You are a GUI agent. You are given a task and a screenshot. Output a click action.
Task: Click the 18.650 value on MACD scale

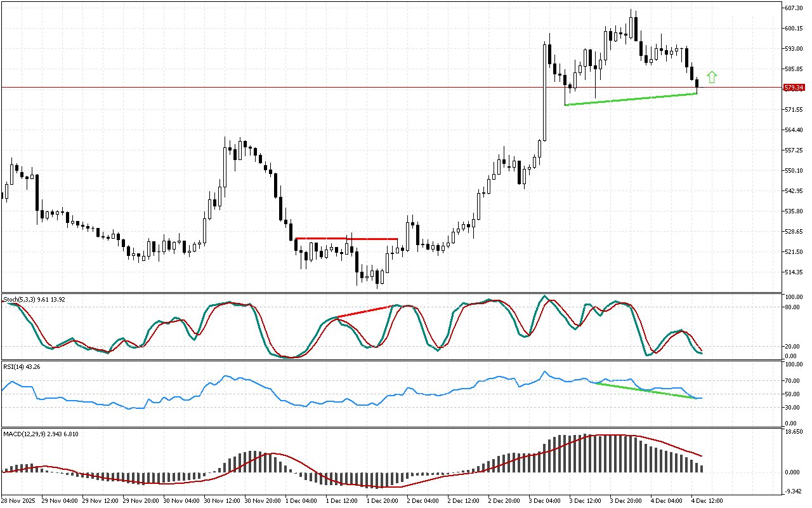pyautogui.click(x=794, y=431)
